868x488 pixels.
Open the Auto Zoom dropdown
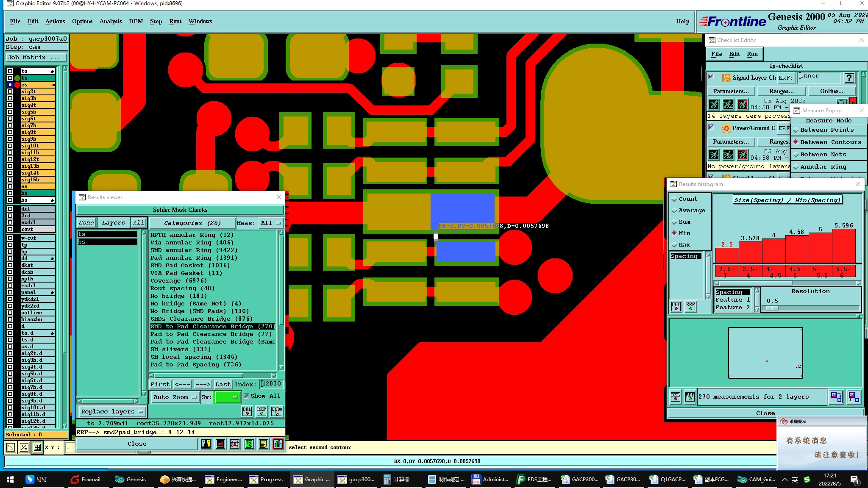(175, 397)
